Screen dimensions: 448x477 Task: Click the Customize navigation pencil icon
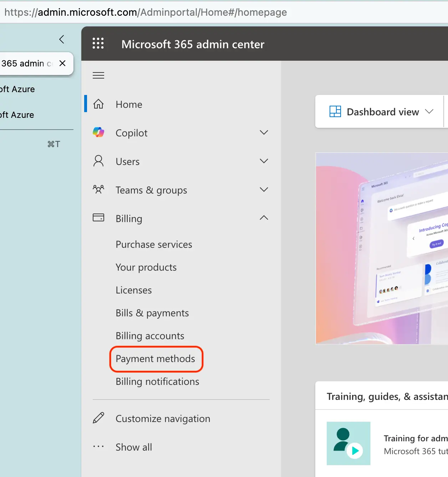98,418
